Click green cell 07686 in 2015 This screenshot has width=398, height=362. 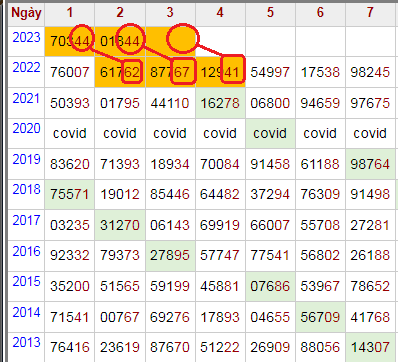(x=270, y=286)
